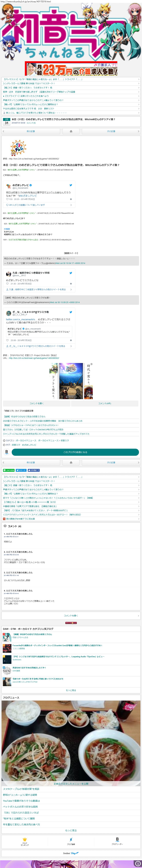Click the コメント(4件) button

pos(105,403)
